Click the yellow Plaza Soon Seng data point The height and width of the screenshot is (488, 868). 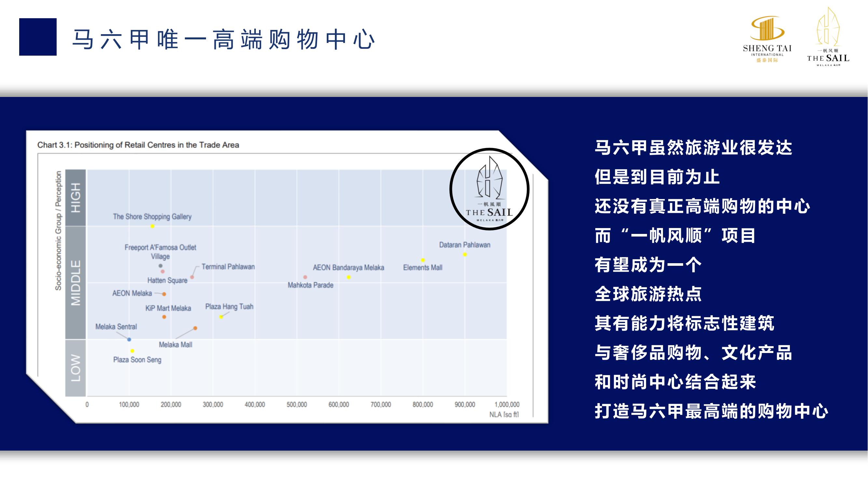point(132,351)
